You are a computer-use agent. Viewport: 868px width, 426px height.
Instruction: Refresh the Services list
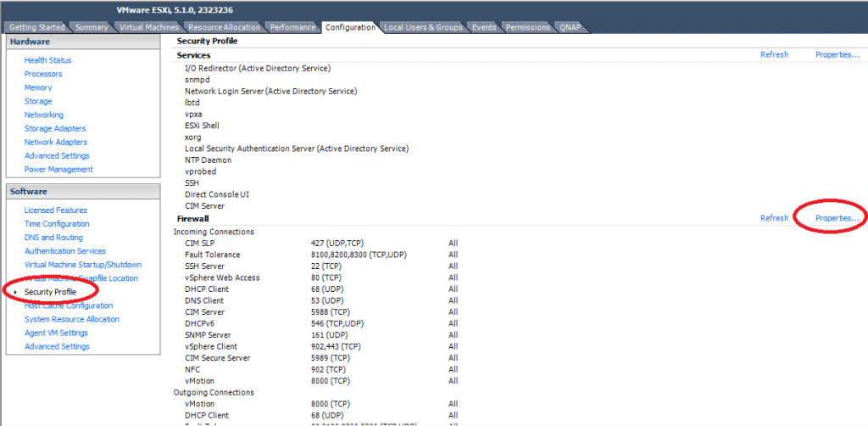point(774,55)
